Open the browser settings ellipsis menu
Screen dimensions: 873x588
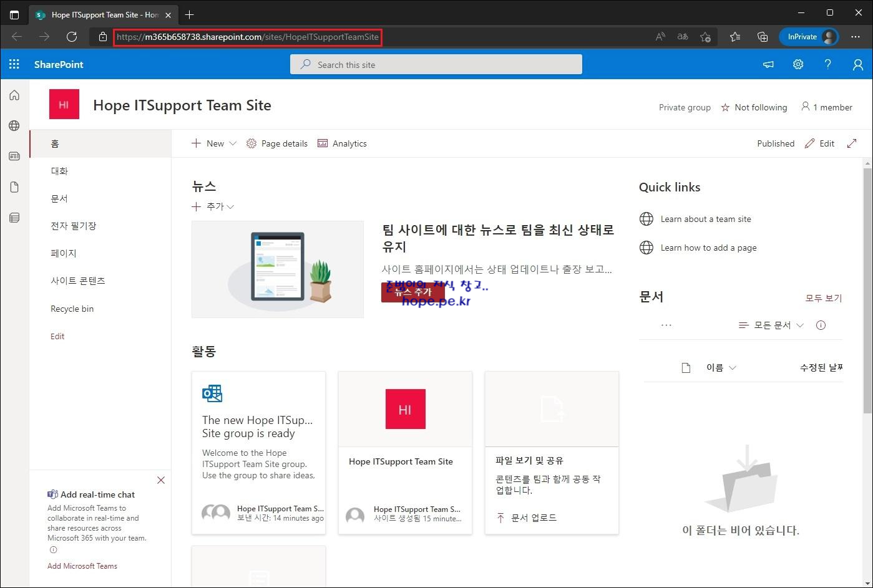tap(855, 37)
